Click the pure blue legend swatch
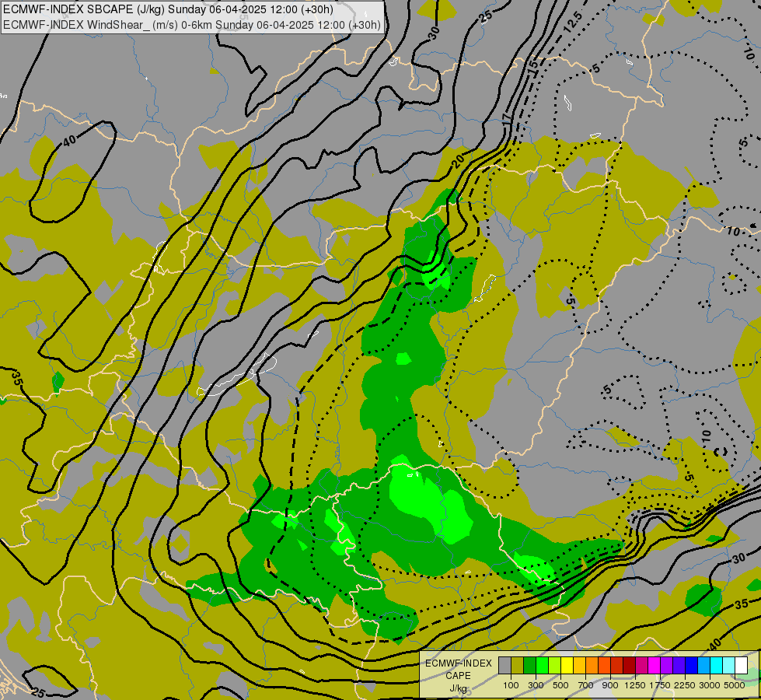 (691, 665)
